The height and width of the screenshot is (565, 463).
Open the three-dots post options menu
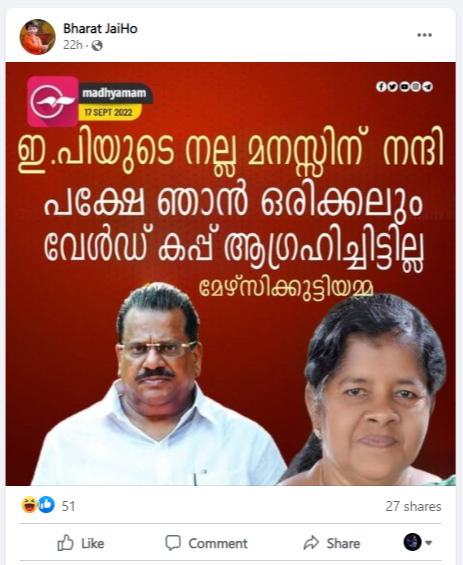coord(424,35)
